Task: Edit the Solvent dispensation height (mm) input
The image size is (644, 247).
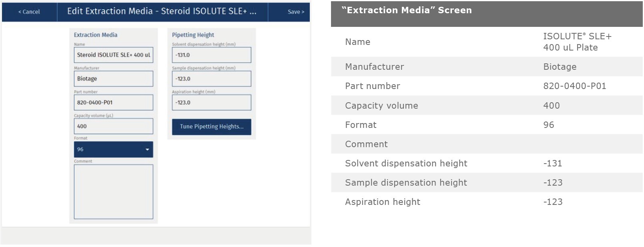Action: pyautogui.click(x=211, y=55)
